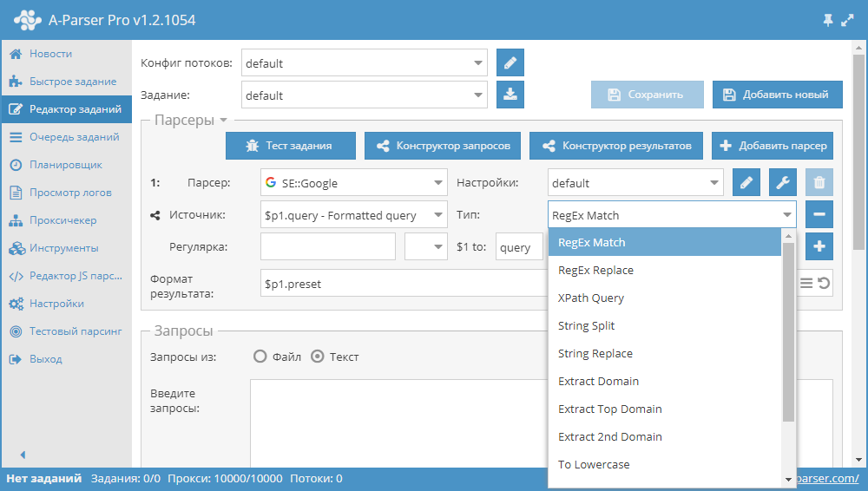Select the Файл radio button

coord(260,356)
